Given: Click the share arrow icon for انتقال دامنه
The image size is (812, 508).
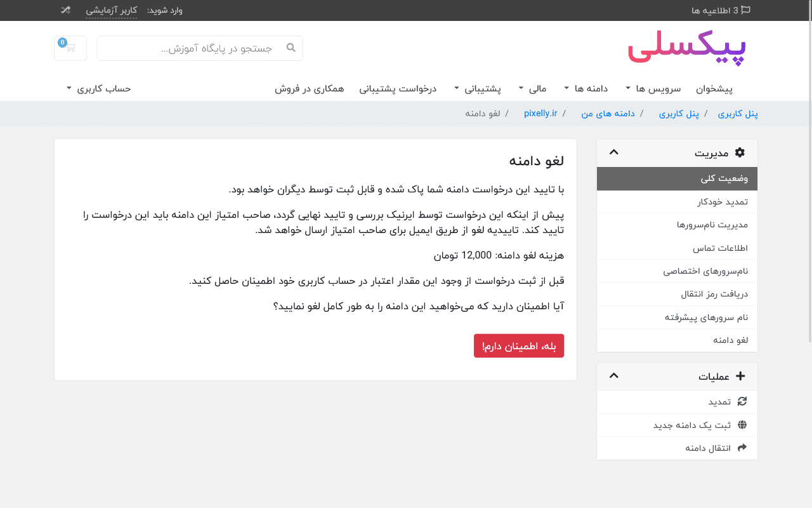Looking at the screenshot, I should click(x=742, y=448).
